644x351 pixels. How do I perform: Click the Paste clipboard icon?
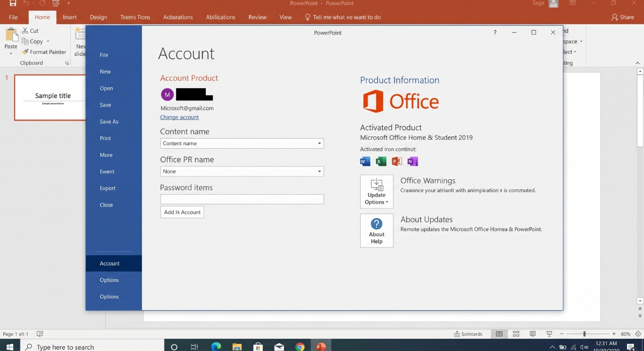point(11,35)
